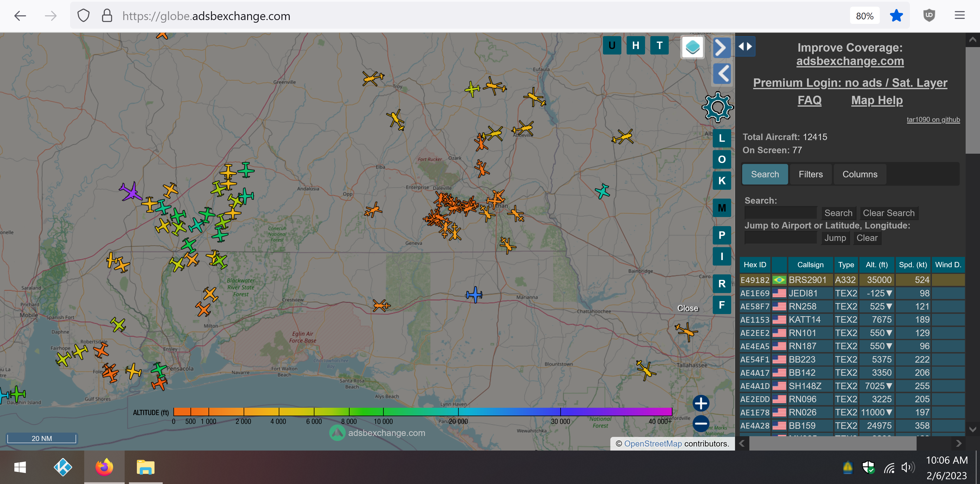Select the orange aircraft near Opp
980x484 pixels.
pyautogui.click(x=373, y=210)
